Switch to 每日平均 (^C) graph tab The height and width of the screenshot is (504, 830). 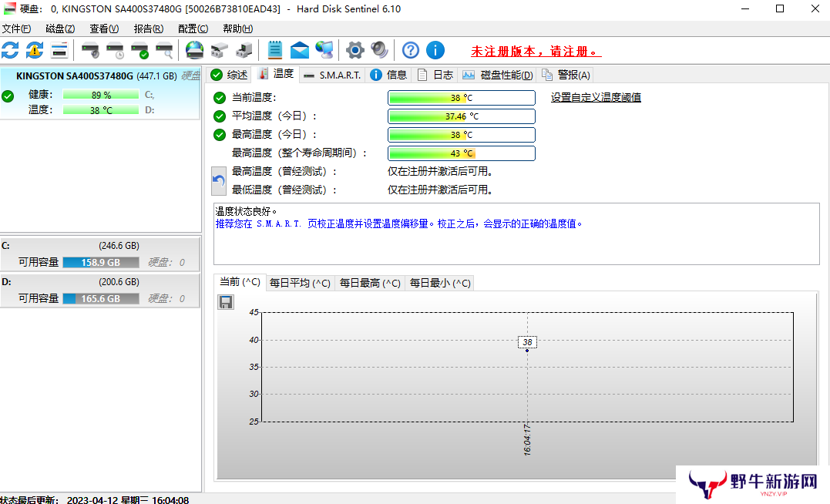300,284
